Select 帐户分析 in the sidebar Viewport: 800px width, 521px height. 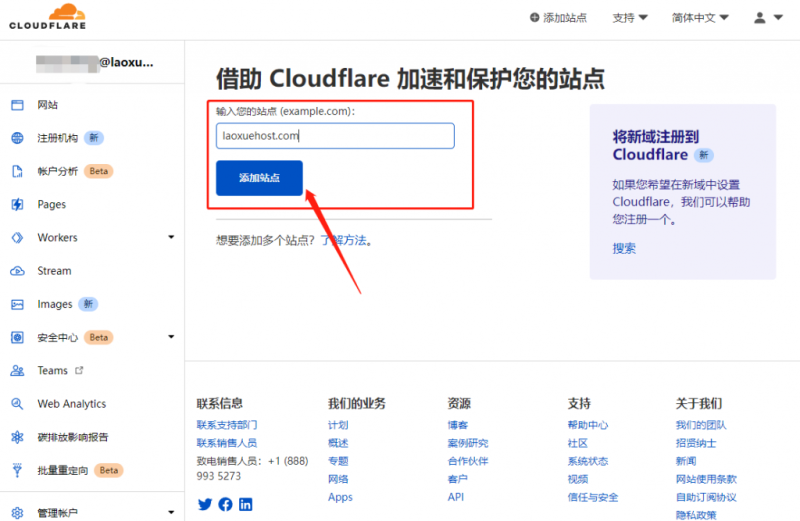click(x=58, y=171)
